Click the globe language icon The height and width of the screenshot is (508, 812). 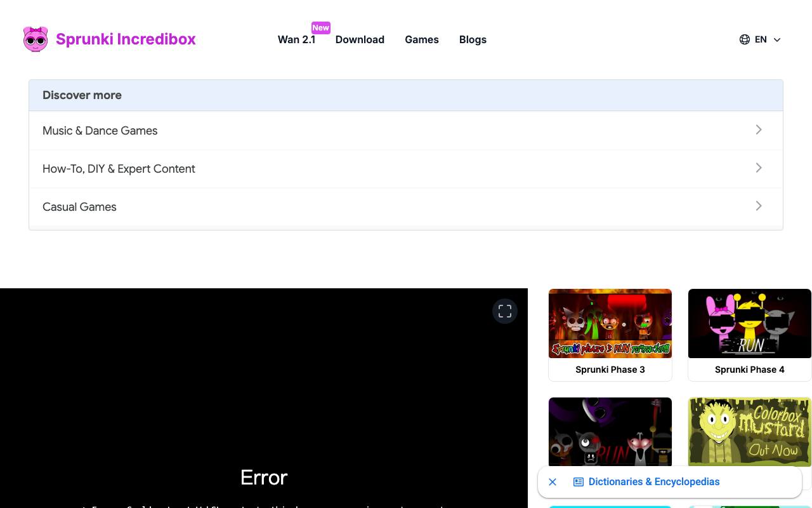click(x=745, y=39)
